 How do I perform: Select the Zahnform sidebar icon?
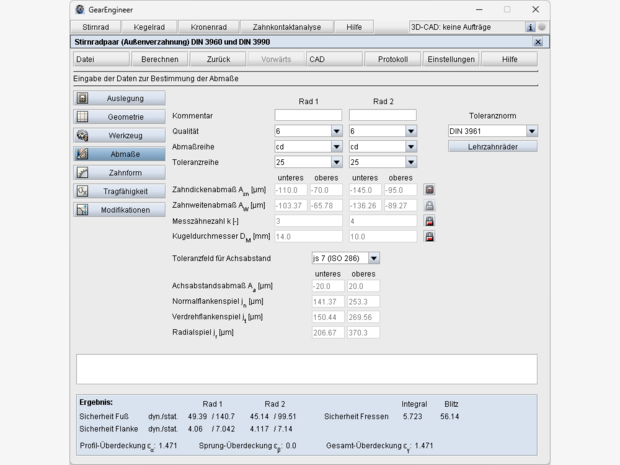click(83, 173)
